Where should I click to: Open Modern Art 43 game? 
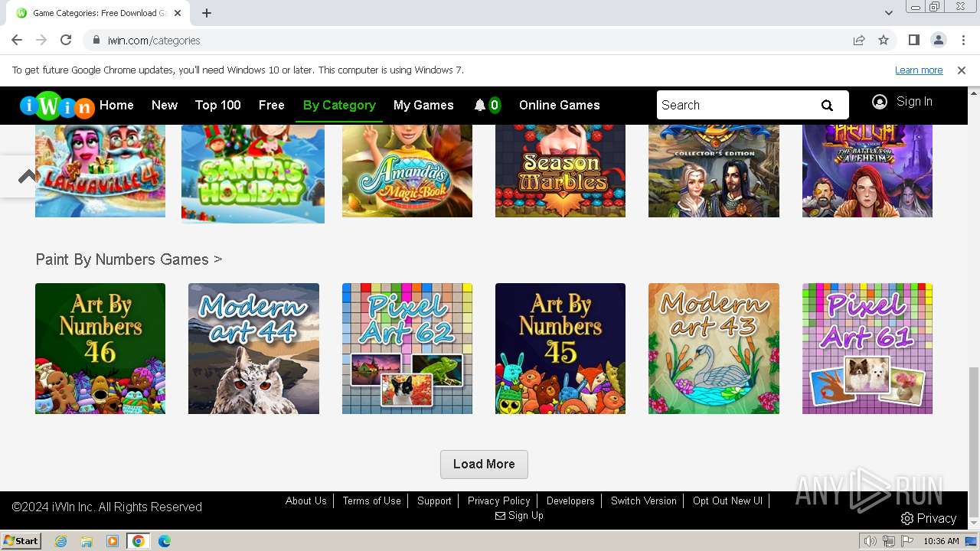pyautogui.click(x=714, y=349)
